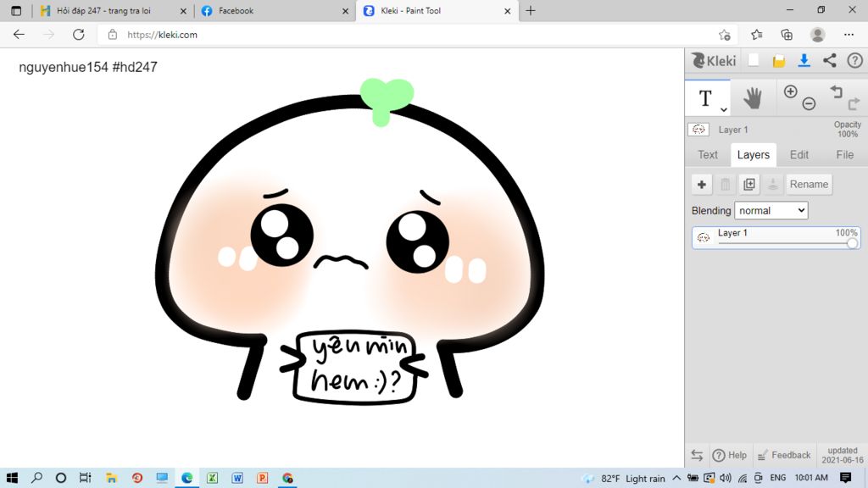Open Help link at panel bottom
Image resolution: width=868 pixels, height=488 pixels.
(730, 455)
